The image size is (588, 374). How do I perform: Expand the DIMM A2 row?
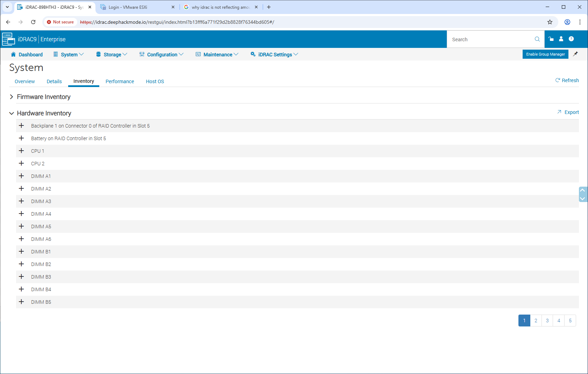pyautogui.click(x=21, y=188)
